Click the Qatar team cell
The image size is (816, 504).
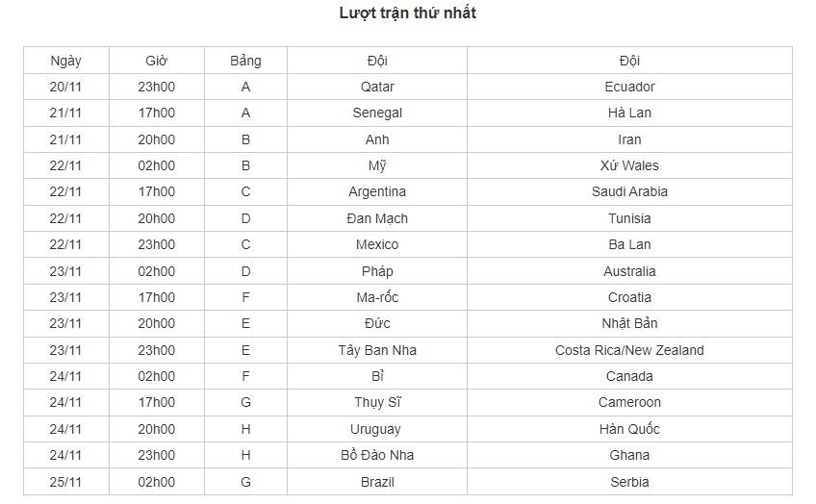[x=377, y=87]
